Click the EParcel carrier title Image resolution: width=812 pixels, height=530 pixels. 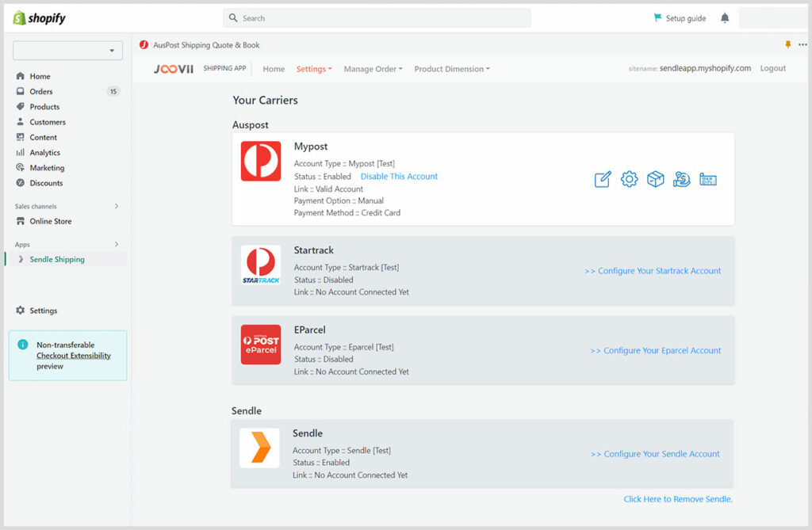tap(310, 330)
